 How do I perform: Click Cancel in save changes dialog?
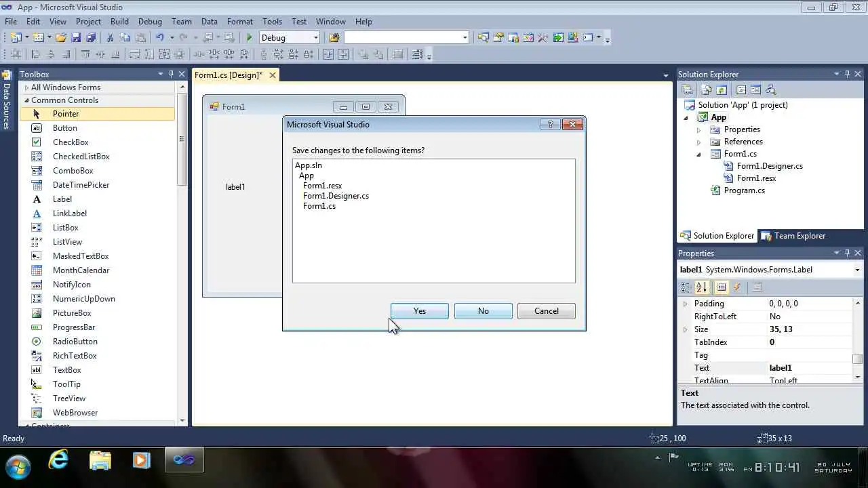[x=546, y=311]
